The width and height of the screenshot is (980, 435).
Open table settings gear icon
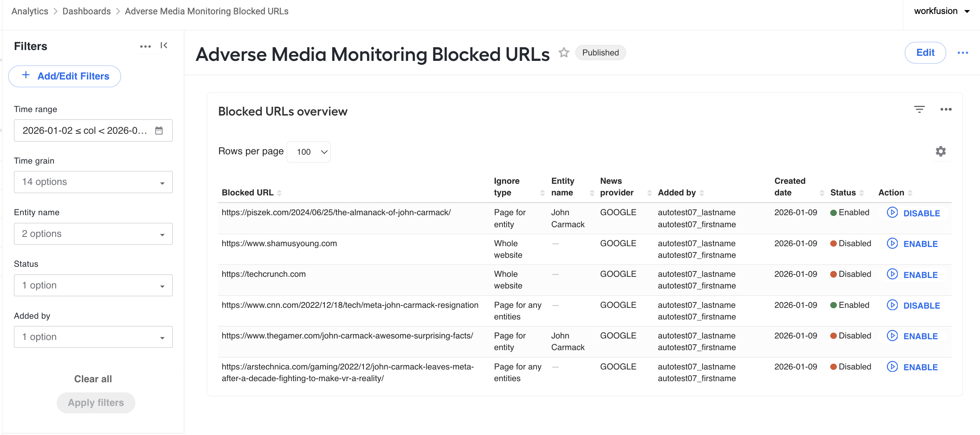[940, 151]
